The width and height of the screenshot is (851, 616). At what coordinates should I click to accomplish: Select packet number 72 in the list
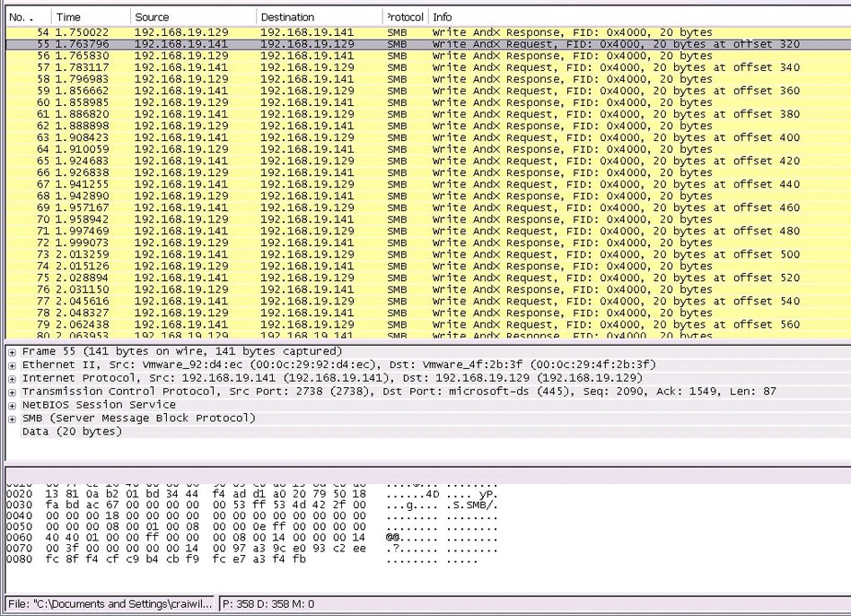pyautogui.click(x=428, y=242)
